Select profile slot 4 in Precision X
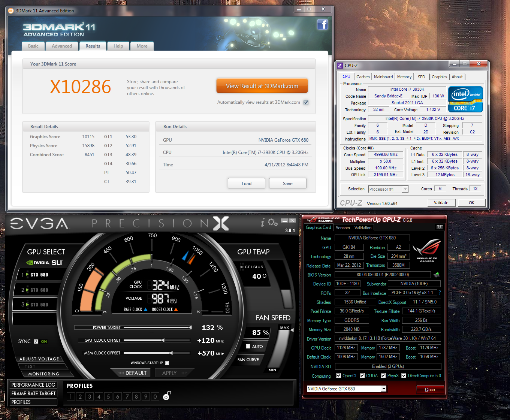This screenshot has height=420, width=510. (x=99, y=396)
